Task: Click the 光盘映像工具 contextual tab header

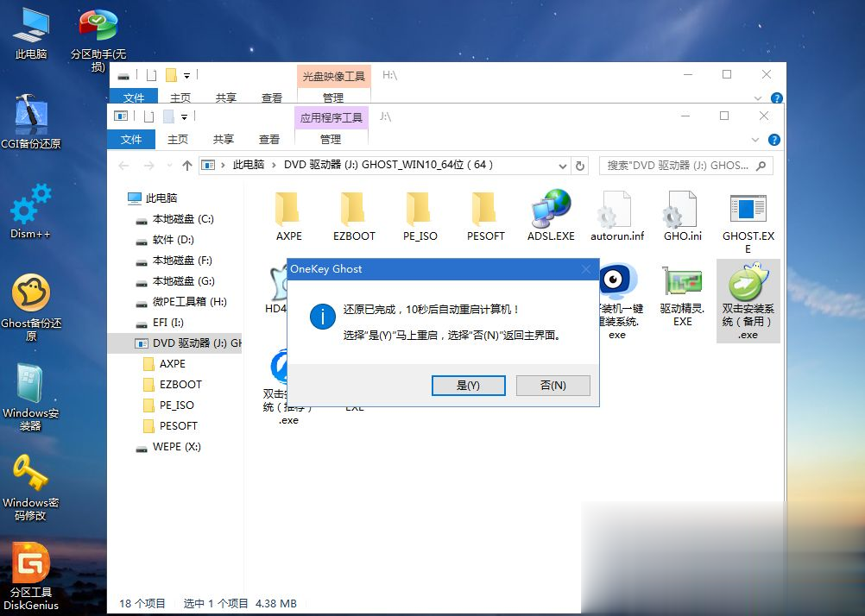Action: click(333, 76)
